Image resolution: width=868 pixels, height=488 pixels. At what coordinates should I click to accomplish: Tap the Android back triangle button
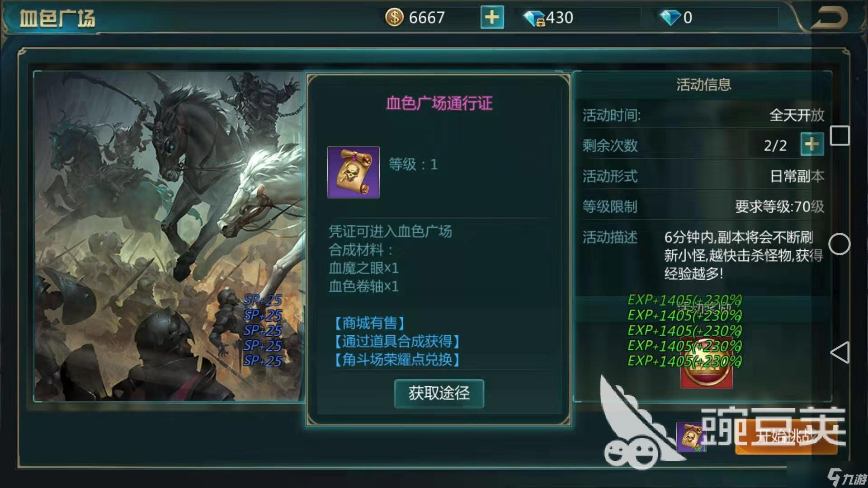(840, 352)
